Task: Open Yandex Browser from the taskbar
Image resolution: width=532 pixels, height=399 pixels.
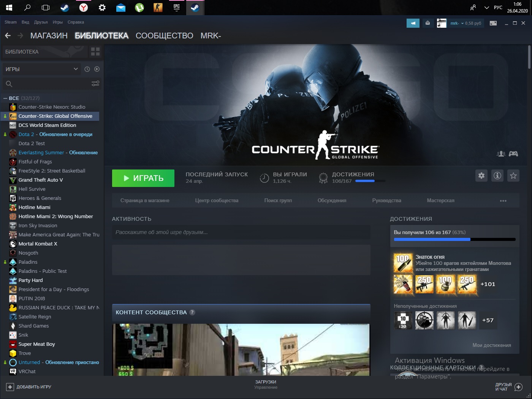Action: click(84, 7)
